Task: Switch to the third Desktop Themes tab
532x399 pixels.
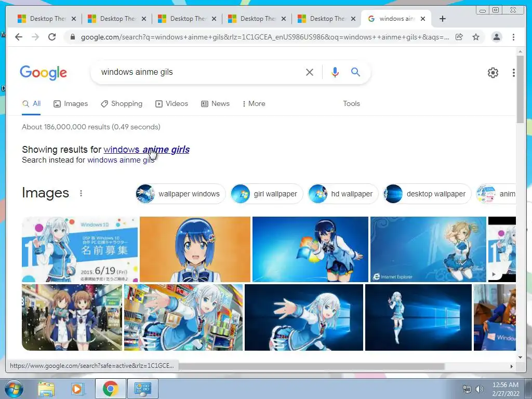Action: [187, 19]
